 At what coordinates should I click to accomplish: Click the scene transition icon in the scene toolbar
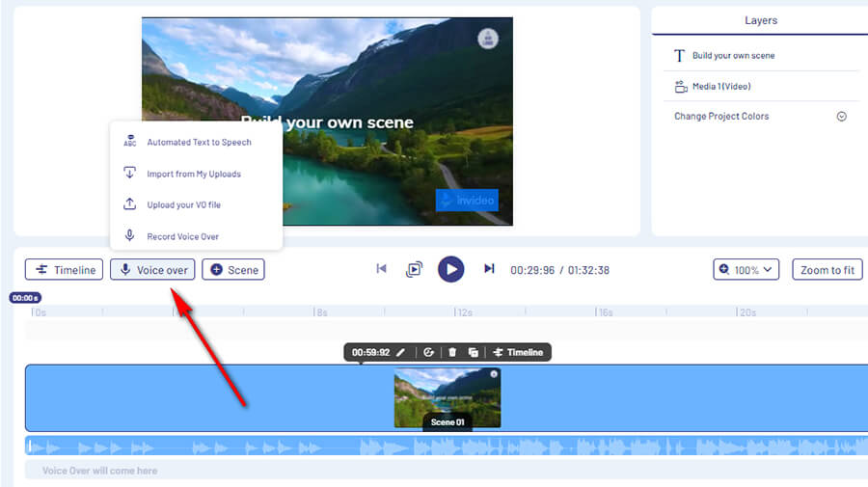click(x=429, y=353)
